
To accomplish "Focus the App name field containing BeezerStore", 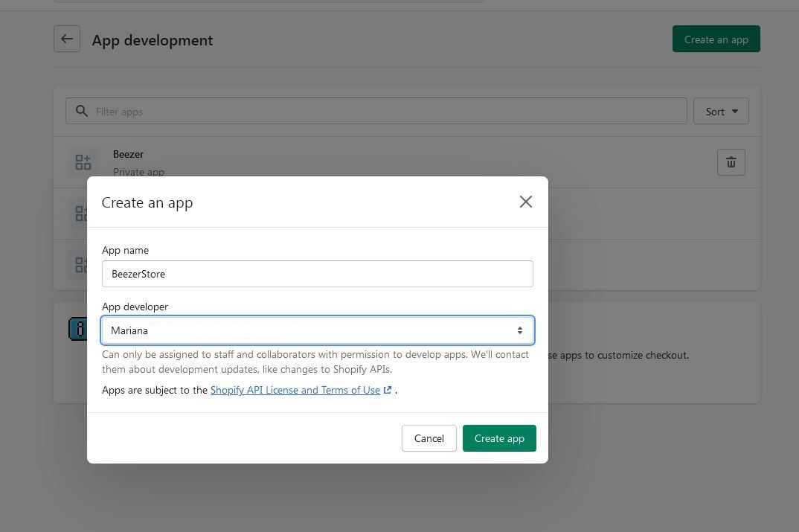I will 317,274.
